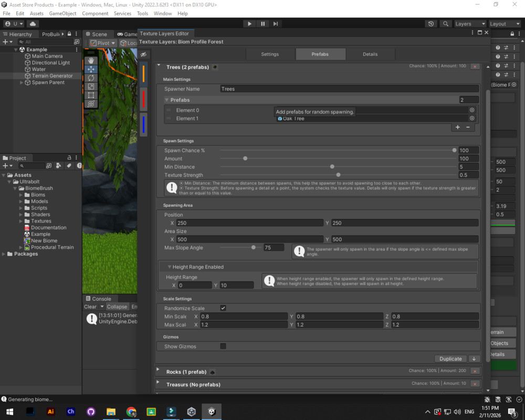Viewport: 525px width, 420px height.
Task: Select the blue texture layer bar
Action: [x=143, y=124]
